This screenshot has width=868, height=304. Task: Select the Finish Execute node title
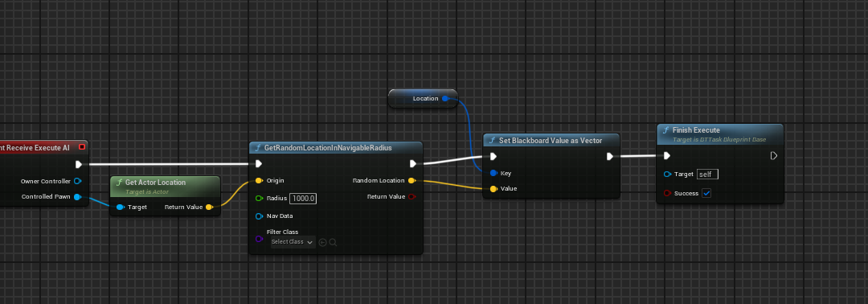point(696,130)
